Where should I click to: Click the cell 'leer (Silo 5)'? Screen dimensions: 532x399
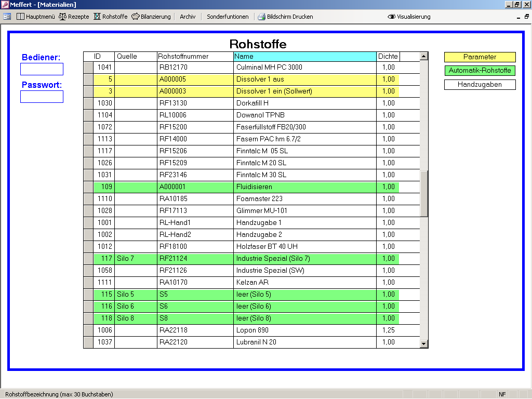(305, 294)
